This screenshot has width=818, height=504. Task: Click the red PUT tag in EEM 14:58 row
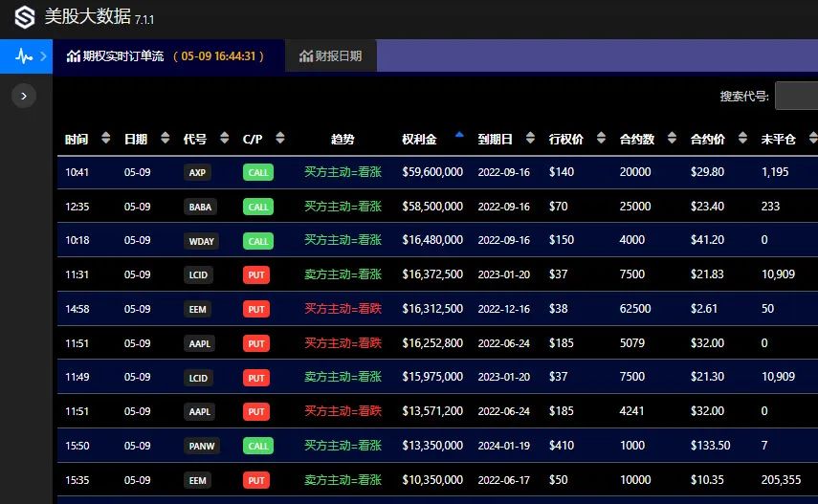pos(256,310)
